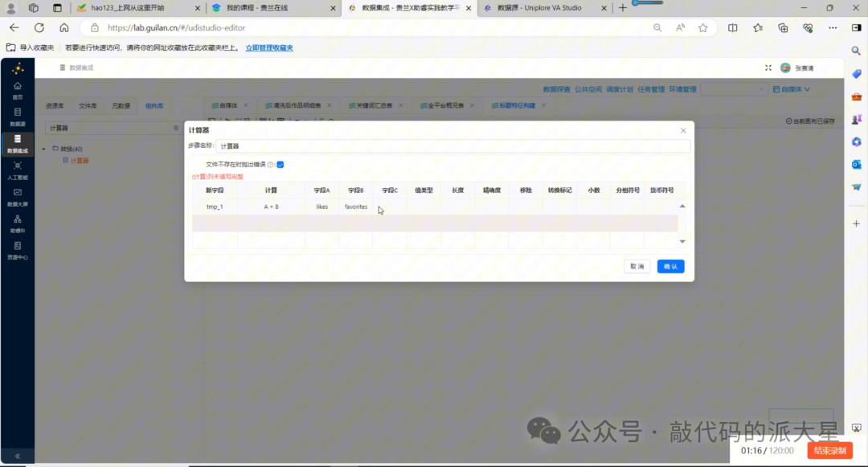Click 取消 button in calculator dialog
Viewport: 868px width, 467px height.
(637, 266)
